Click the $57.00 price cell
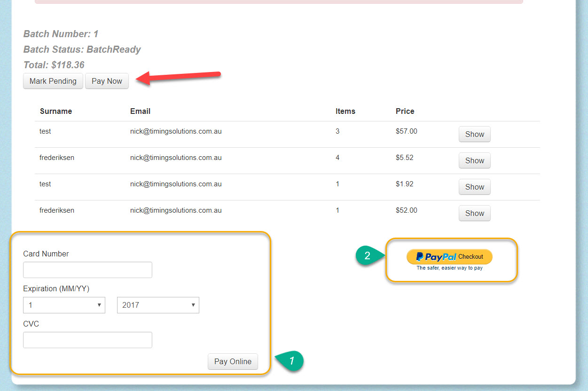Viewport: 588px width, 391px height. click(x=407, y=131)
